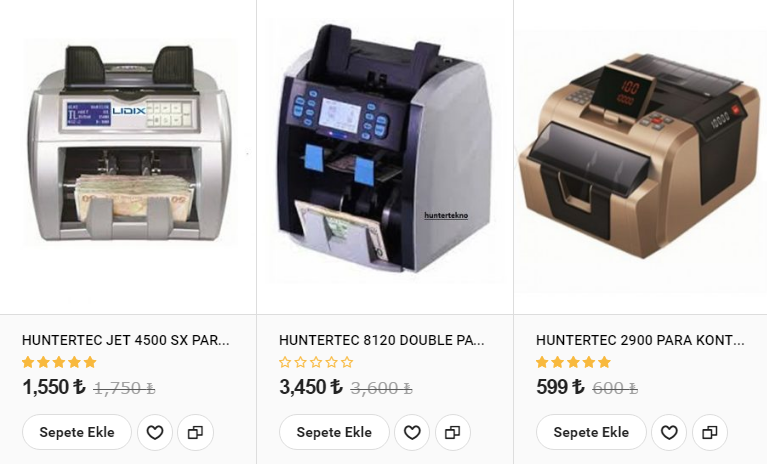Click Sepete Ekle under 599 ₺ product
The height and width of the screenshot is (464, 767).
(591, 432)
